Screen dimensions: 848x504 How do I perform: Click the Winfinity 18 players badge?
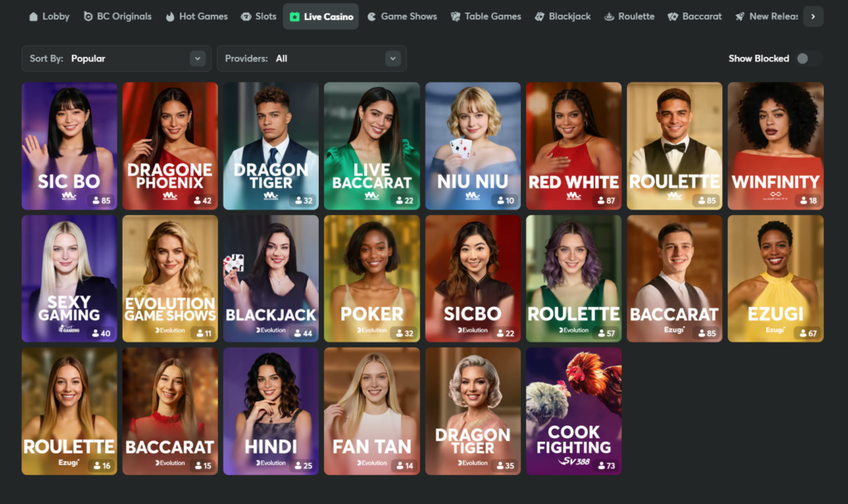coord(808,200)
